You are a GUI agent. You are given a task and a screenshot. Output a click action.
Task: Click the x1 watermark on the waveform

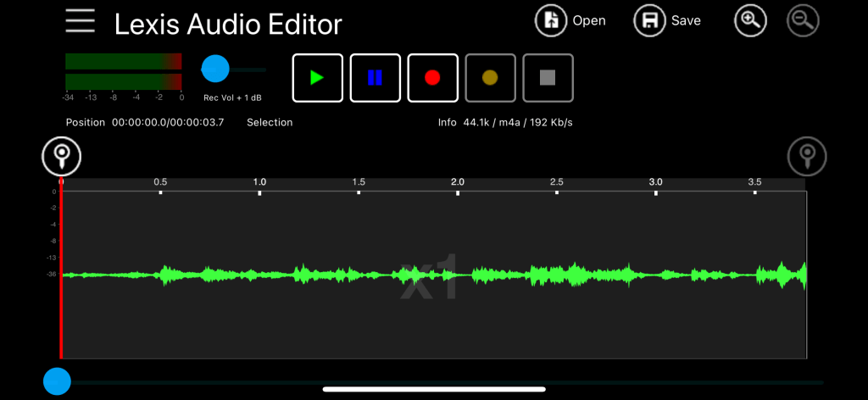pyautogui.click(x=429, y=278)
